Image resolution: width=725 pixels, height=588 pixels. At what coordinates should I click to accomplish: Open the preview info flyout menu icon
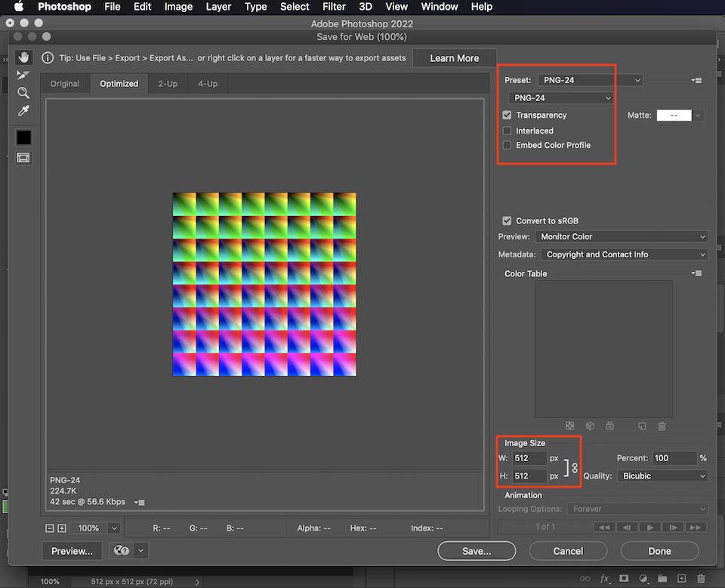(140, 502)
